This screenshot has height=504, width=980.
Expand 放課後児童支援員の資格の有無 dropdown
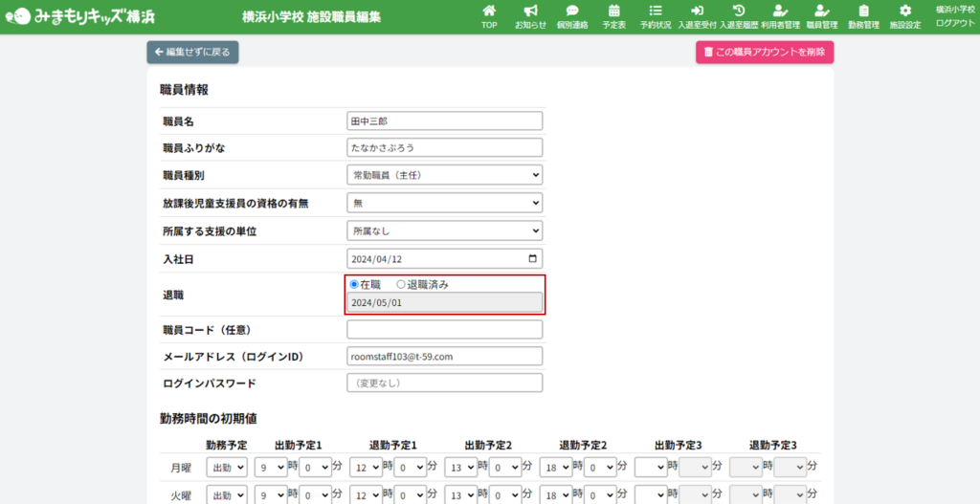pyautogui.click(x=444, y=203)
